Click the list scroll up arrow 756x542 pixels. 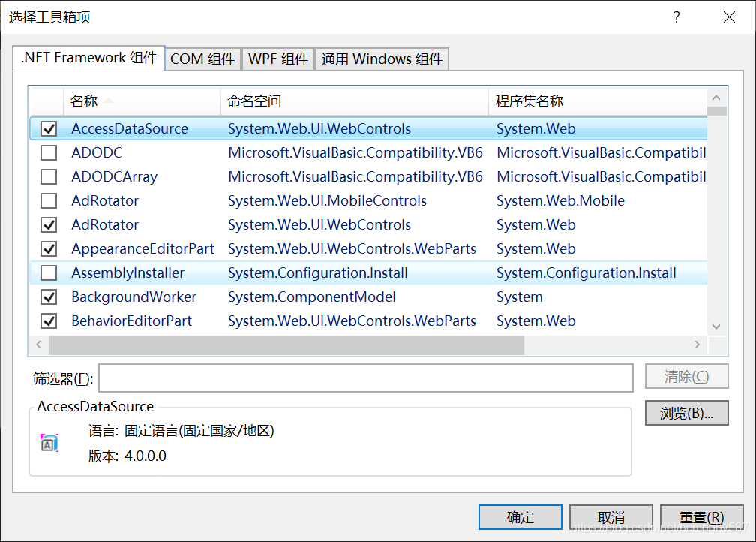[716, 98]
